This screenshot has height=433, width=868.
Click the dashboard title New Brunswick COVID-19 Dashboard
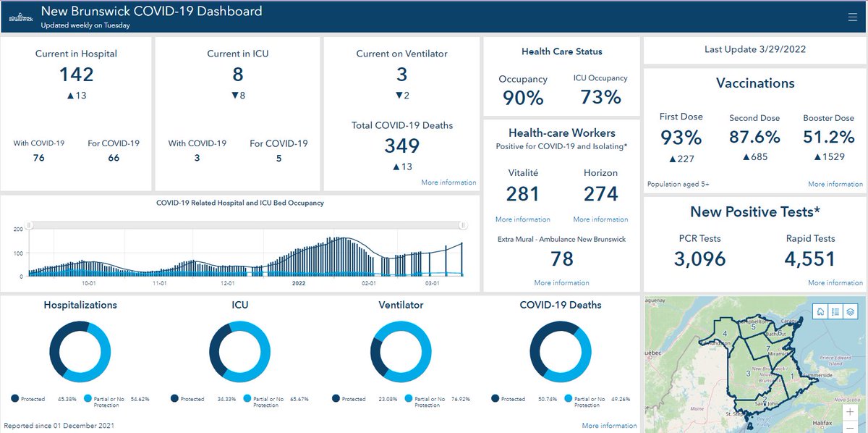(151, 12)
